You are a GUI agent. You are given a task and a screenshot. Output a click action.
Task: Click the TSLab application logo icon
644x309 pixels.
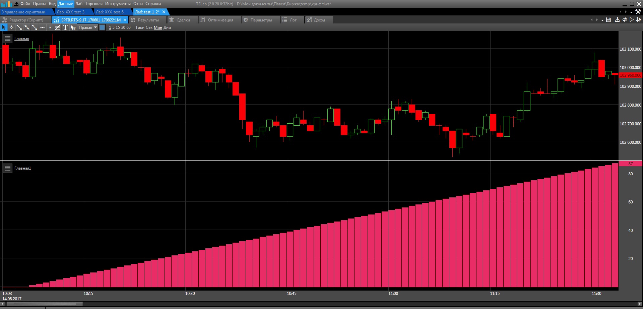6,4
